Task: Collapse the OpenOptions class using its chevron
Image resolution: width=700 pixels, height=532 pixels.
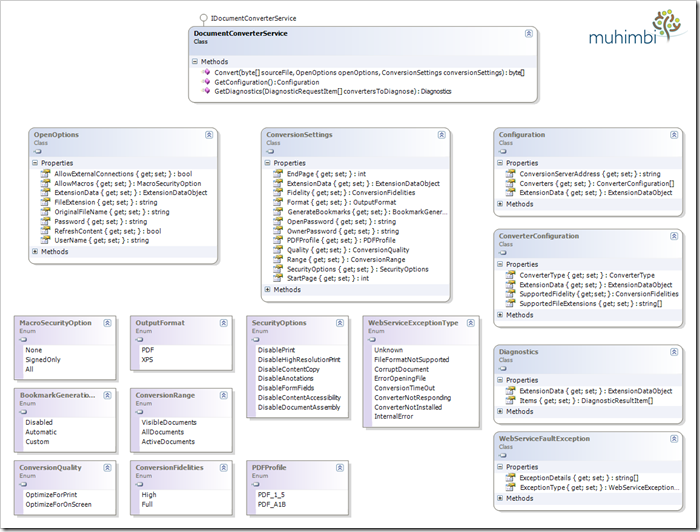Action: coord(208,134)
